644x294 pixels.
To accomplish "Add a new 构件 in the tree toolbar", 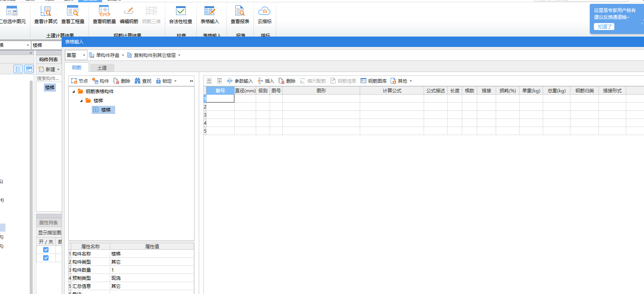I will [101, 81].
